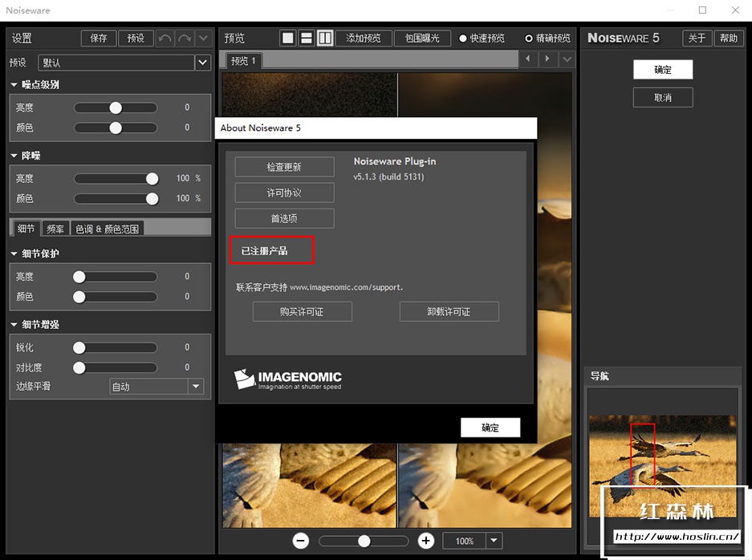This screenshot has width=752, height=560.
Task: Maximize the Noiseware window
Action: tap(702, 10)
